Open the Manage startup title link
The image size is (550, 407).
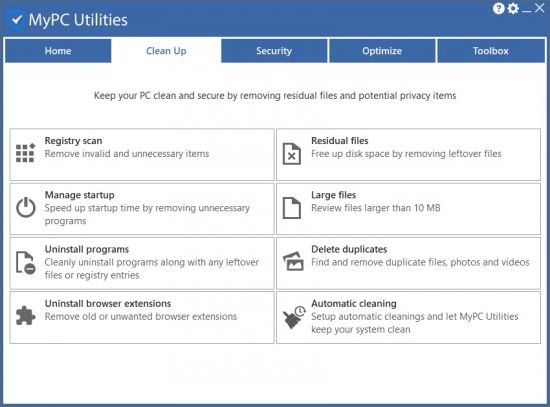pos(80,195)
